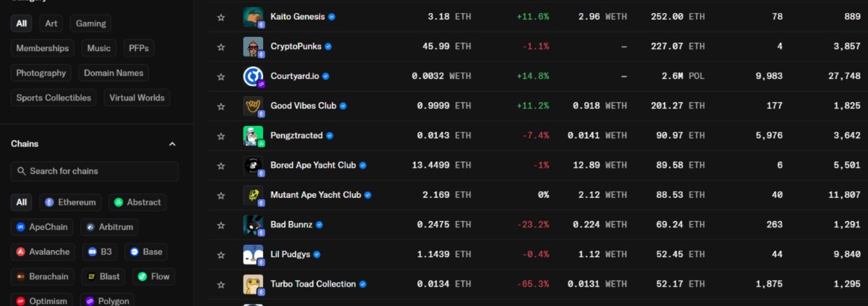
Task: Filter by Sports Collectibles category
Action: [53, 98]
